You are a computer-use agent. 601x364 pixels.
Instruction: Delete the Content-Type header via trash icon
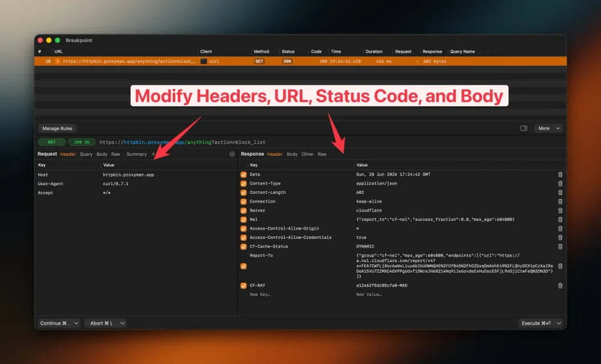coord(560,184)
